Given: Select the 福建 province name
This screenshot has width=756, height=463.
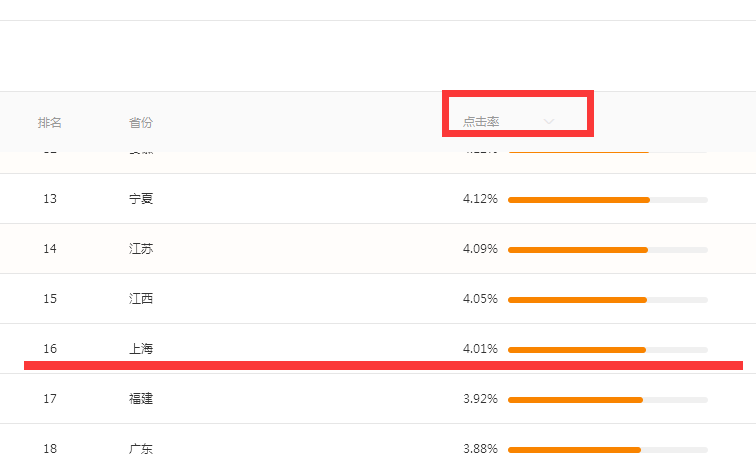Looking at the screenshot, I should 141,399.
